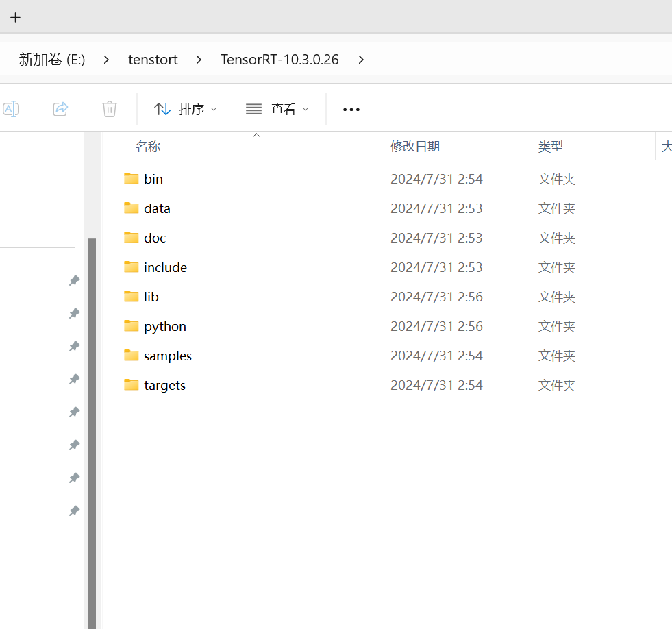Open a new tab with plus button
672x629 pixels.
click(16, 18)
